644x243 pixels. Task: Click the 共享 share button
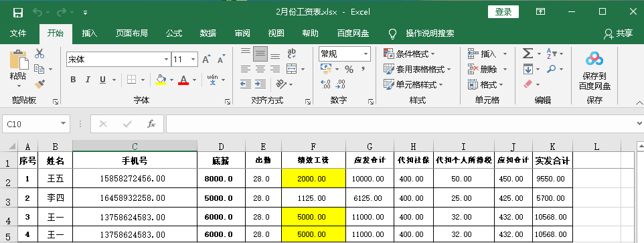pyautogui.click(x=618, y=33)
